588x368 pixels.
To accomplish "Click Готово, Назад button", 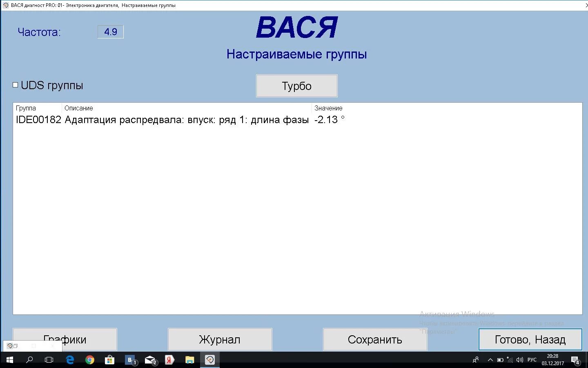I will 530,339.
